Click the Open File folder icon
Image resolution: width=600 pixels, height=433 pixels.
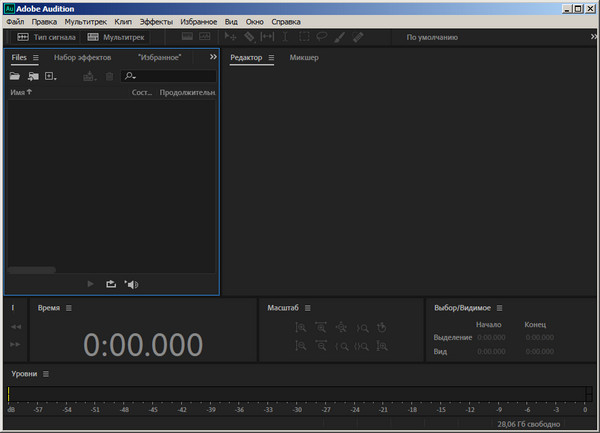14,76
